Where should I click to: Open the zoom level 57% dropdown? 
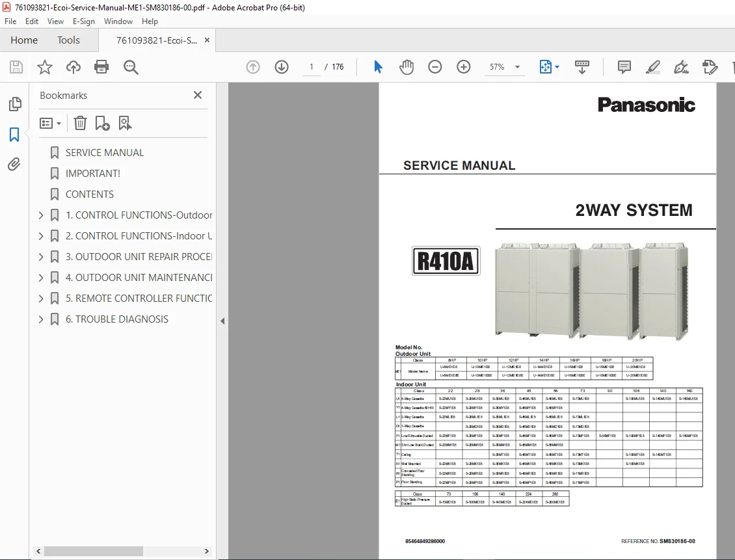518,67
